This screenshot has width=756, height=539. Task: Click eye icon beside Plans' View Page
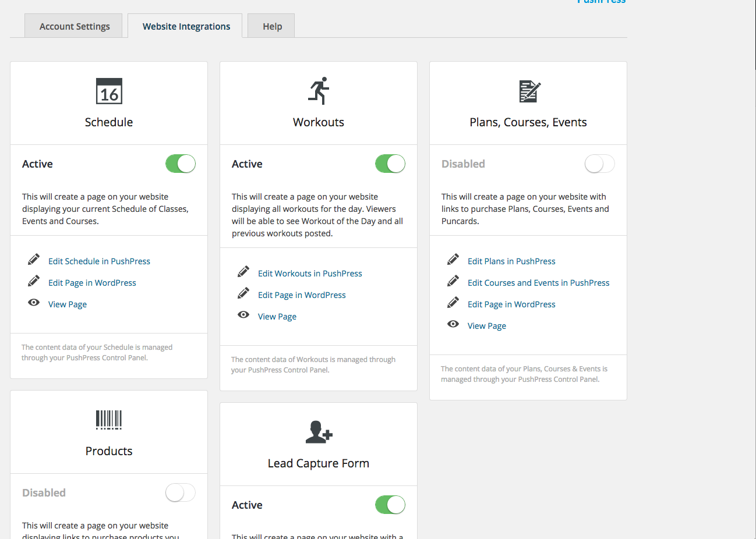[x=453, y=324]
